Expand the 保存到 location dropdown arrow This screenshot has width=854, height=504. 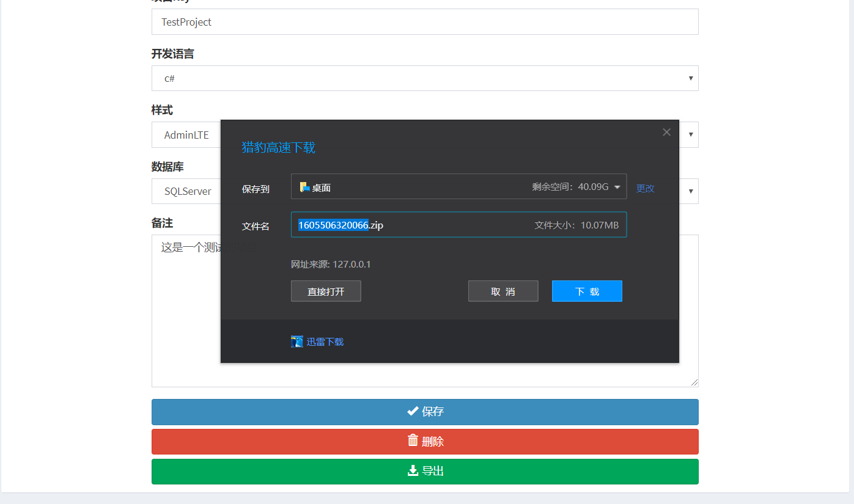[617, 187]
